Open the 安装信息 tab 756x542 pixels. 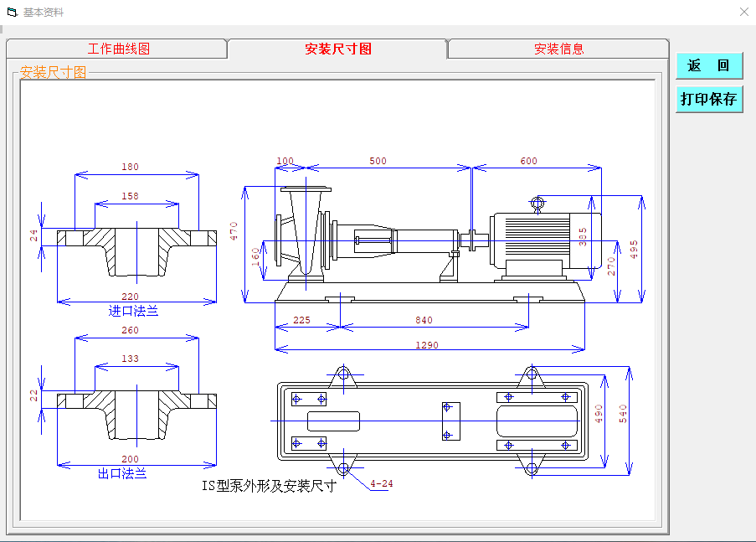558,49
